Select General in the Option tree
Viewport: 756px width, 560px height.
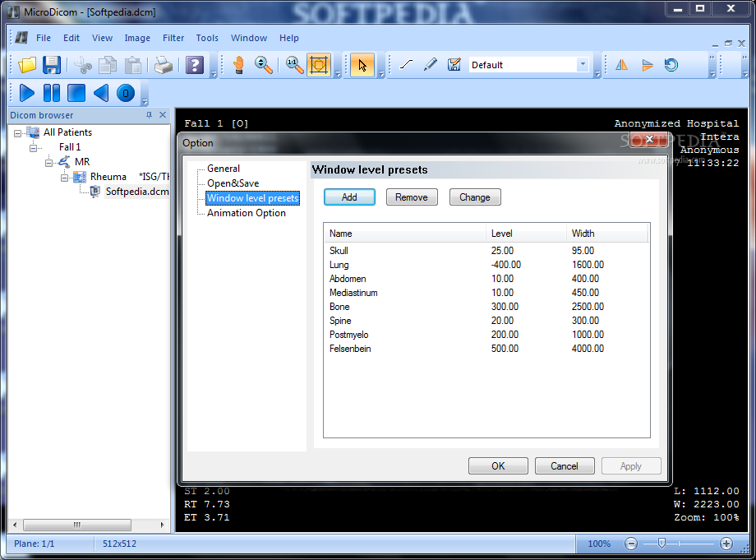click(x=224, y=169)
